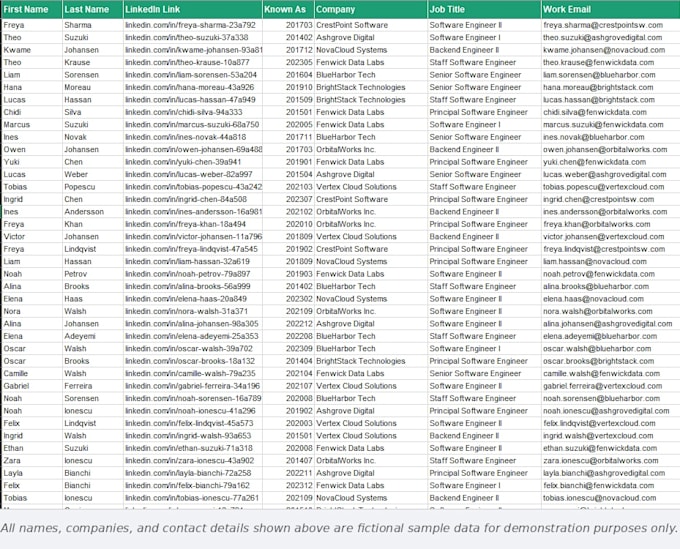This screenshot has height=549, width=680.
Task: Open linkedin.com/in/freya-sharma-23a792 link cell
Action: [193, 25]
